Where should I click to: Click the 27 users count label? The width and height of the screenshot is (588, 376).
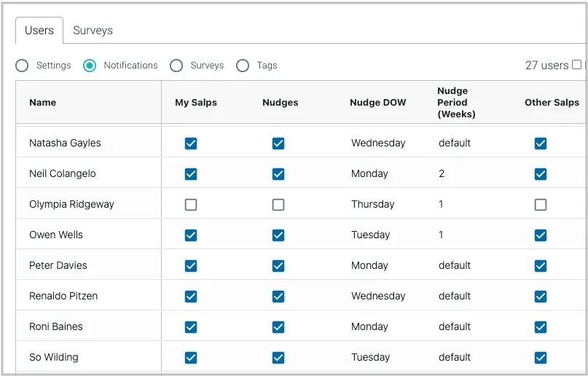coord(546,66)
